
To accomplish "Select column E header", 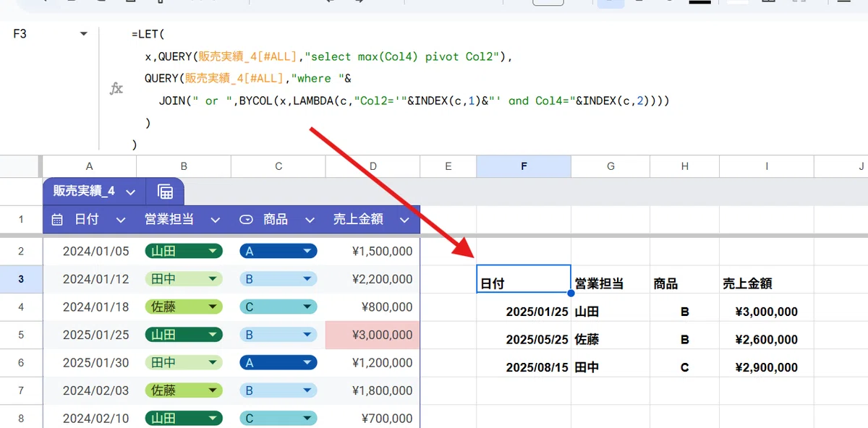I will (x=448, y=166).
